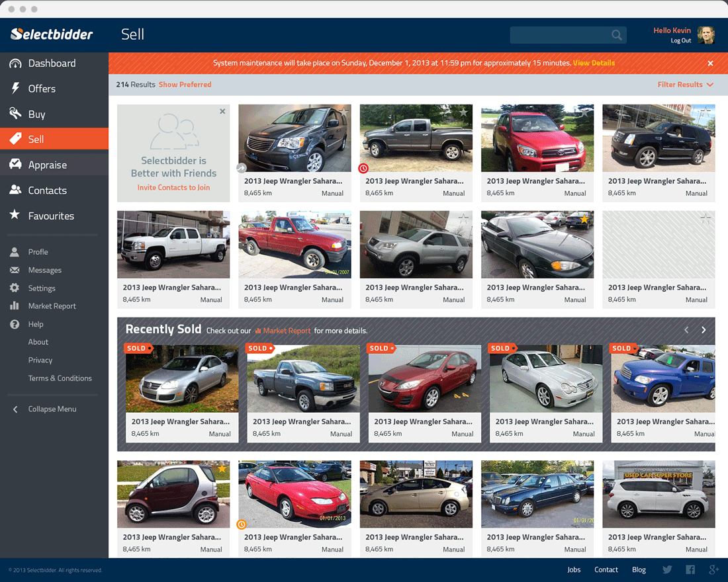The height and width of the screenshot is (582, 728).
Task: Open the Twitter icon in footer
Action: click(x=667, y=569)
